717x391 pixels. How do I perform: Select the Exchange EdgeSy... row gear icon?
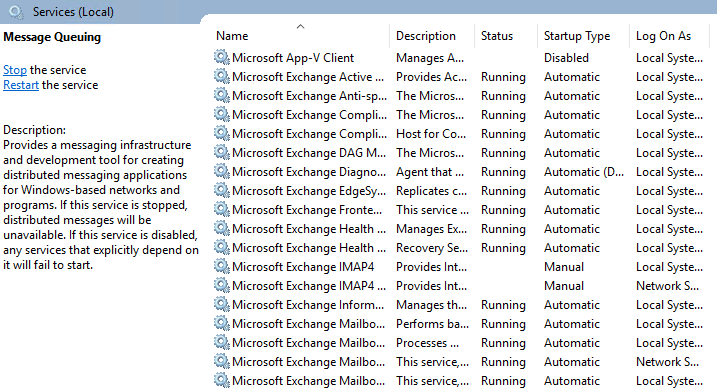(222, 190)
